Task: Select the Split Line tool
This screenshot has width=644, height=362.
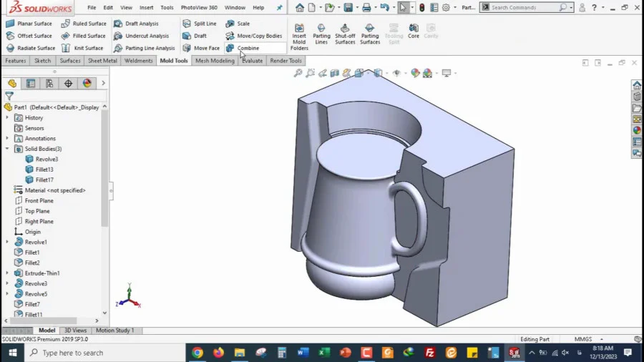Action: pos(200,24)
